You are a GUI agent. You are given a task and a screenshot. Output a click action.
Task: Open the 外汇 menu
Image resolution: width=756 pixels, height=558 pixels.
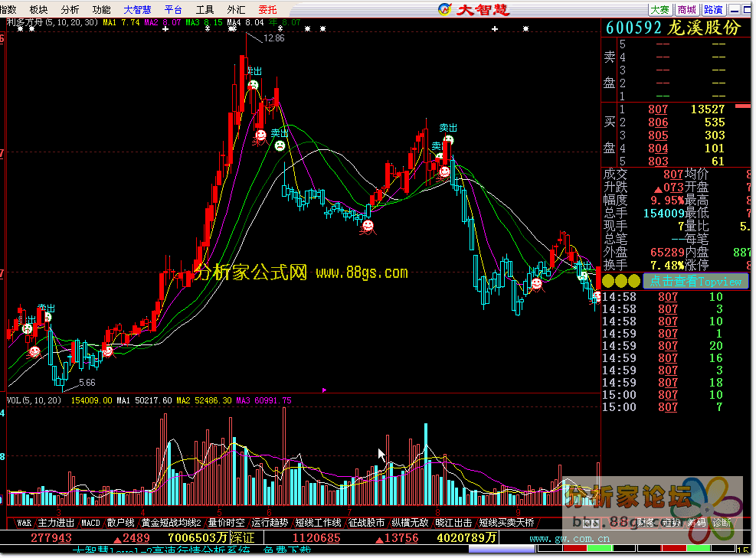click(236, 10)
